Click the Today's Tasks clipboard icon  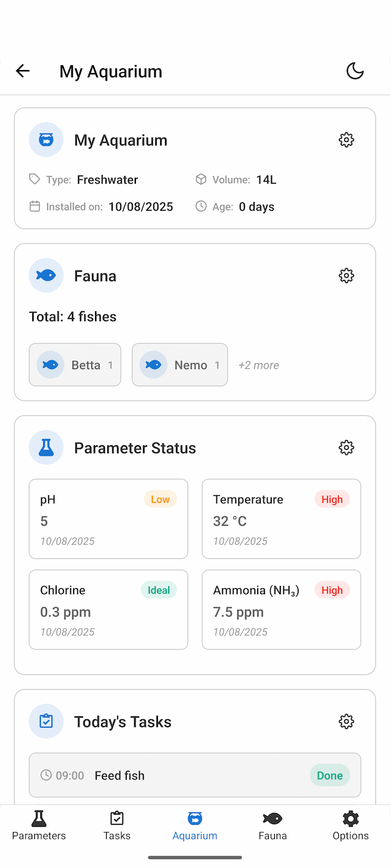pos(46,721)
